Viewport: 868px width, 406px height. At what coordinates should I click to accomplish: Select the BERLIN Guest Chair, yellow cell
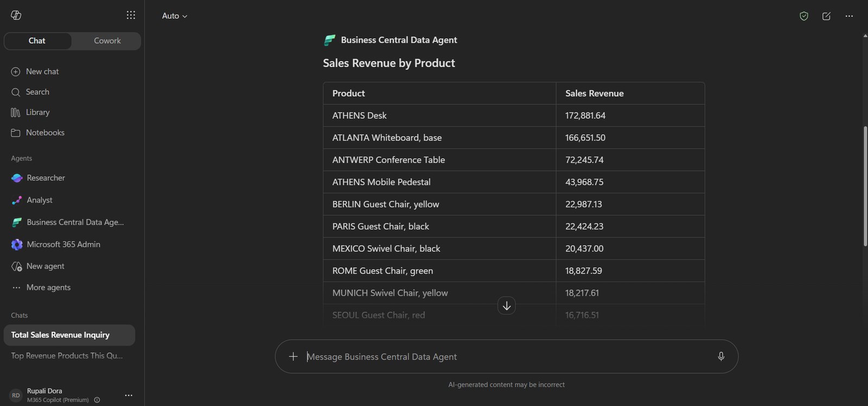coord(439,205)
